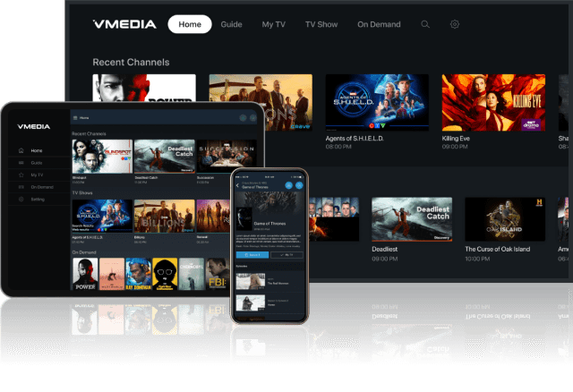This screenshot has height=392, width=573.
Task: Play The Curse of Oak Island tile
Action: pyautogui.click(x=506, y=218)
